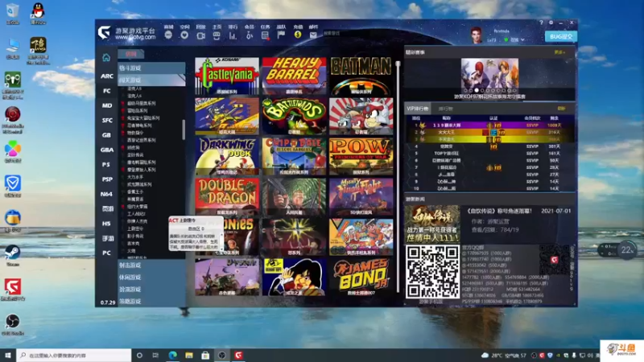
Task: Open the settings gear icon in title bar
Action: pos(551,23)
